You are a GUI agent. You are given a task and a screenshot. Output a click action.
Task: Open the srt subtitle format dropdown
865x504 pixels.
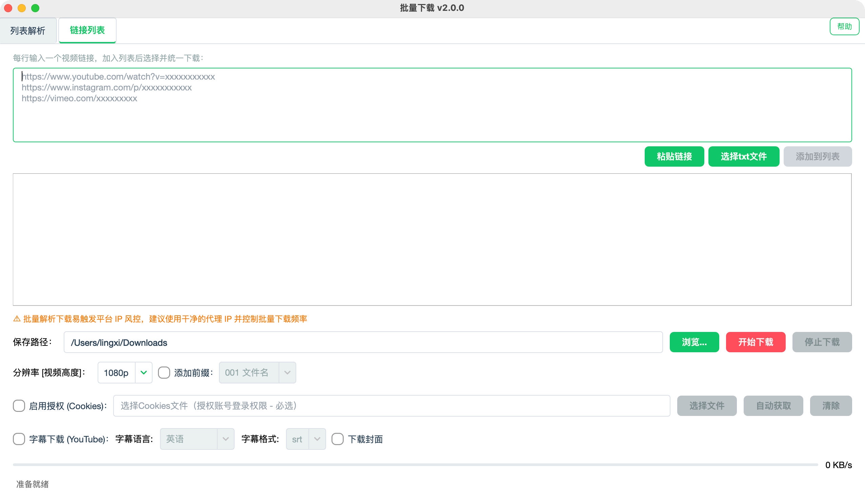point(306,439)
